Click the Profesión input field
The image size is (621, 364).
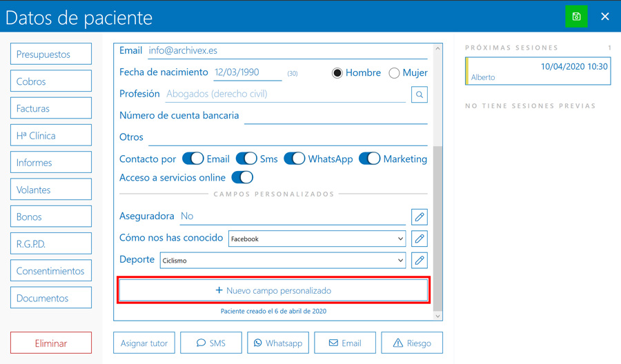286,94
